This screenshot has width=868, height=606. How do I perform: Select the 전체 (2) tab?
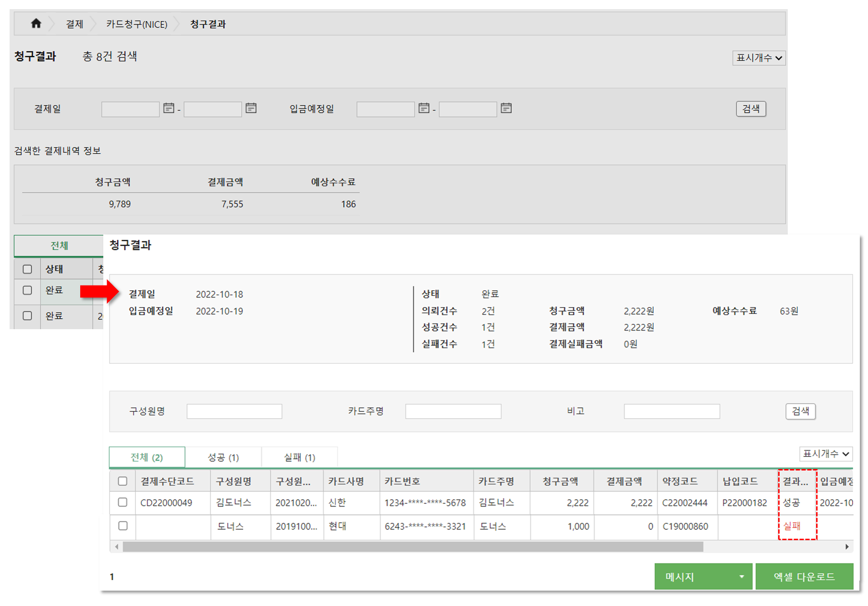(147, 457)
